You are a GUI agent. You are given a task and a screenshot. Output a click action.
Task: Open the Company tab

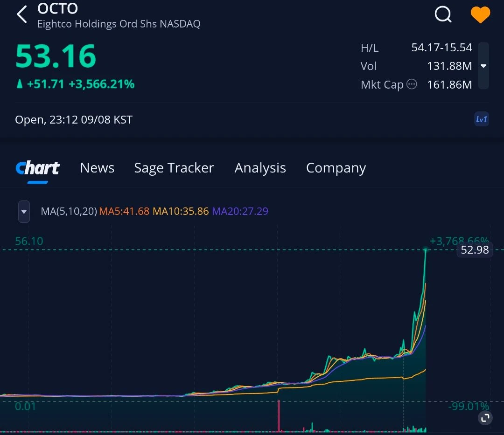coord(336,168)
